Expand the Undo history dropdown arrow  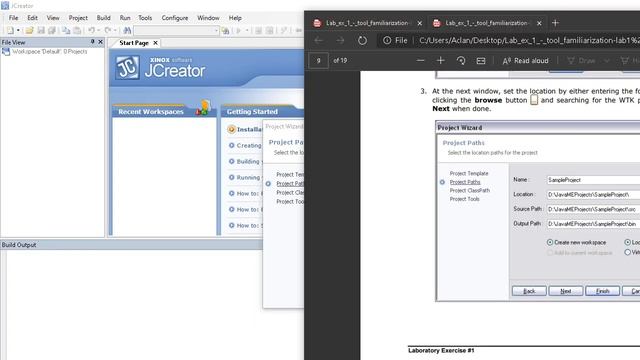(98, 31)
